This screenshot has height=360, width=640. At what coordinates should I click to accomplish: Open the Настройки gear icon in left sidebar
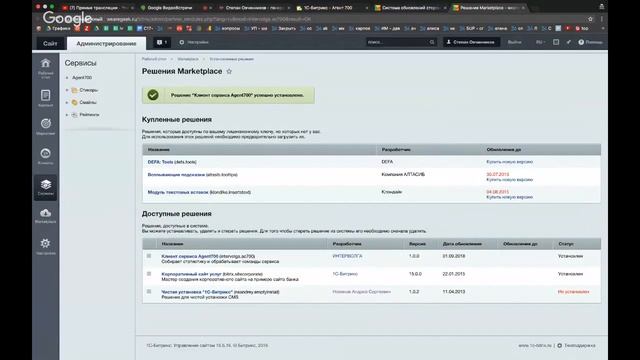(x=45, y=243)
